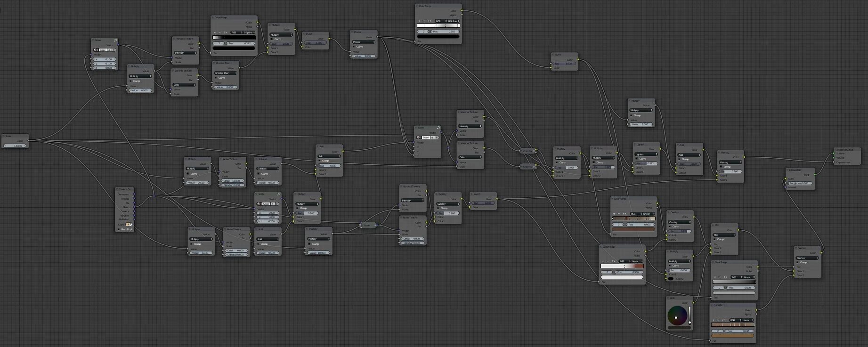Collapse the Power node
Viewport: 868px width, 347px height.
[353, 32]
